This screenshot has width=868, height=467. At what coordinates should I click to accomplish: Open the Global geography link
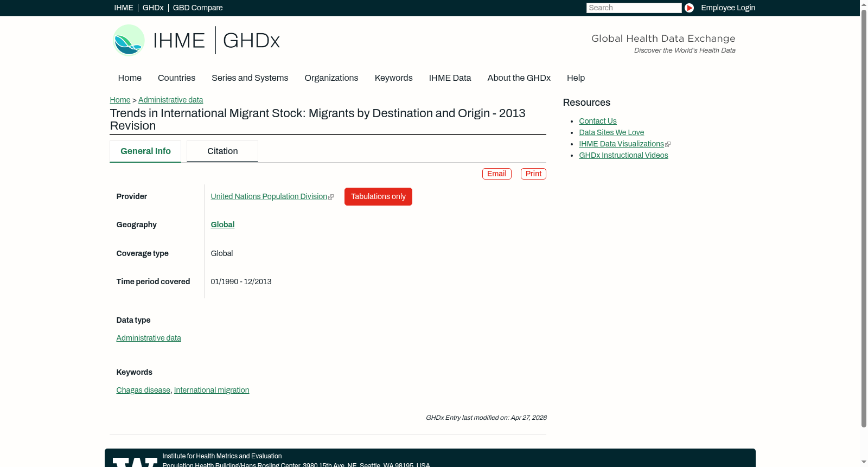point(222,225)
